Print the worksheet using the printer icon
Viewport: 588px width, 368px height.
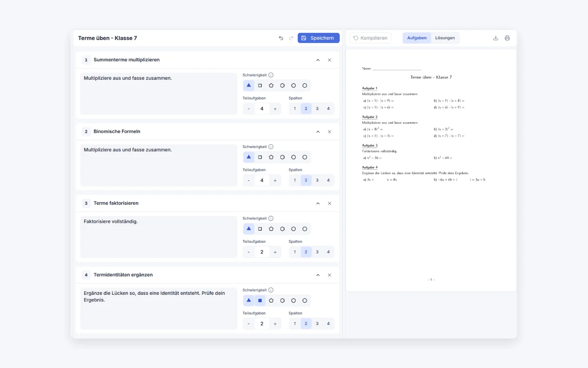507,38
